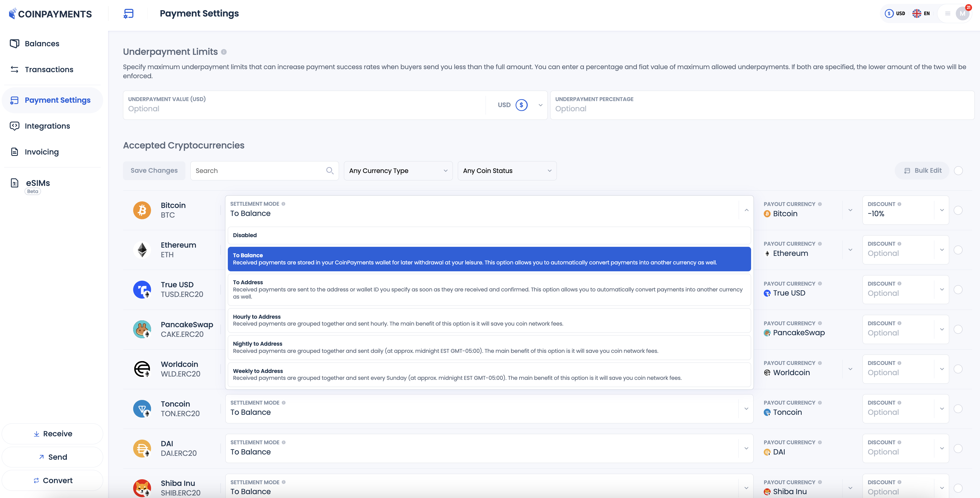Toggle the selection circle on the Bitcoin row

tap(959, 210)
